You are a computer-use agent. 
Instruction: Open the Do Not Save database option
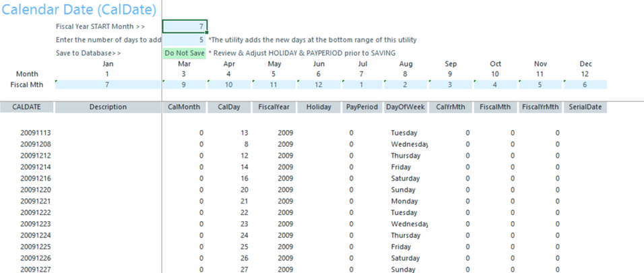(x=185, y=53)
